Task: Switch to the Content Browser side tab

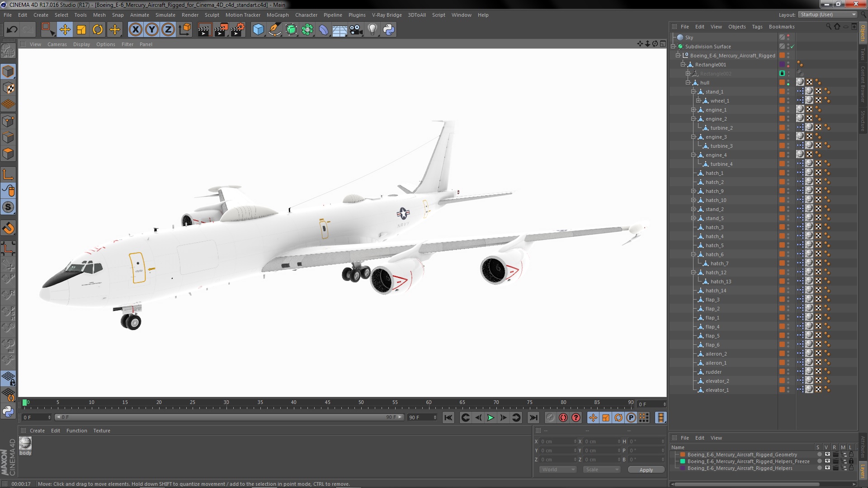Action: [x=863, y=84]
